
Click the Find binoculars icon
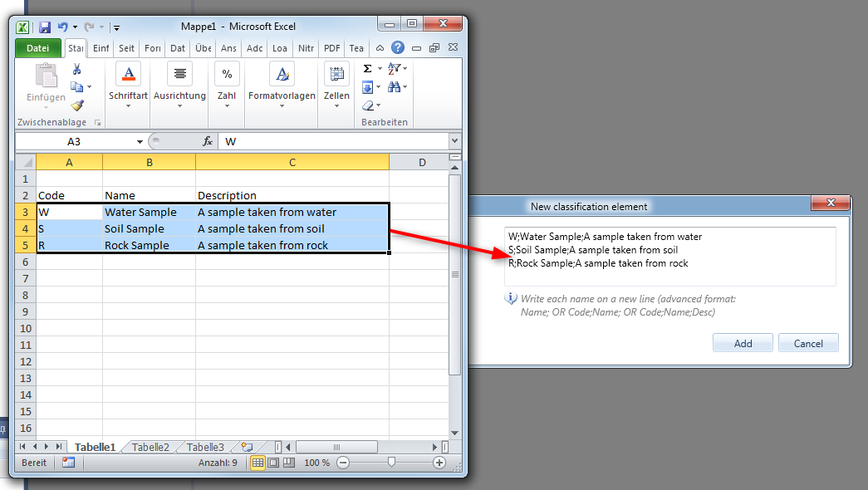(x=394, y=87)
